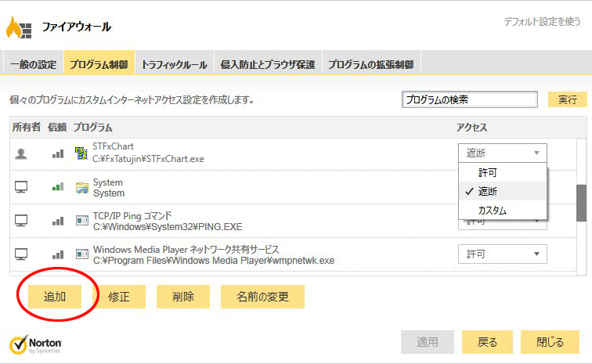
Task: Click the 適用 button
Action: point(428,342)
